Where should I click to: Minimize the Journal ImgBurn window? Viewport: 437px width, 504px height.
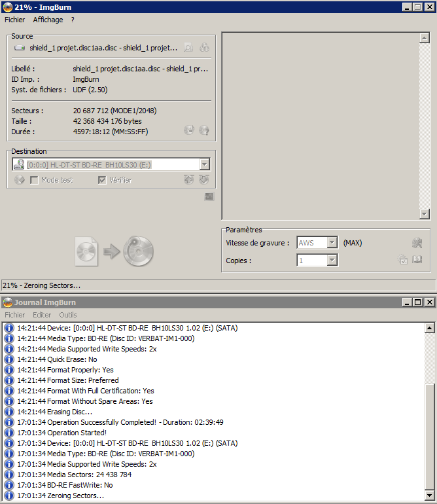point(407,302)
